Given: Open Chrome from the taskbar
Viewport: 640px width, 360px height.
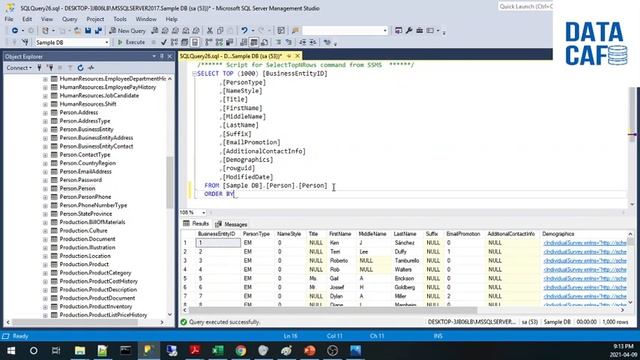Looking at the screenshot, I should click(x=241, y=351).
